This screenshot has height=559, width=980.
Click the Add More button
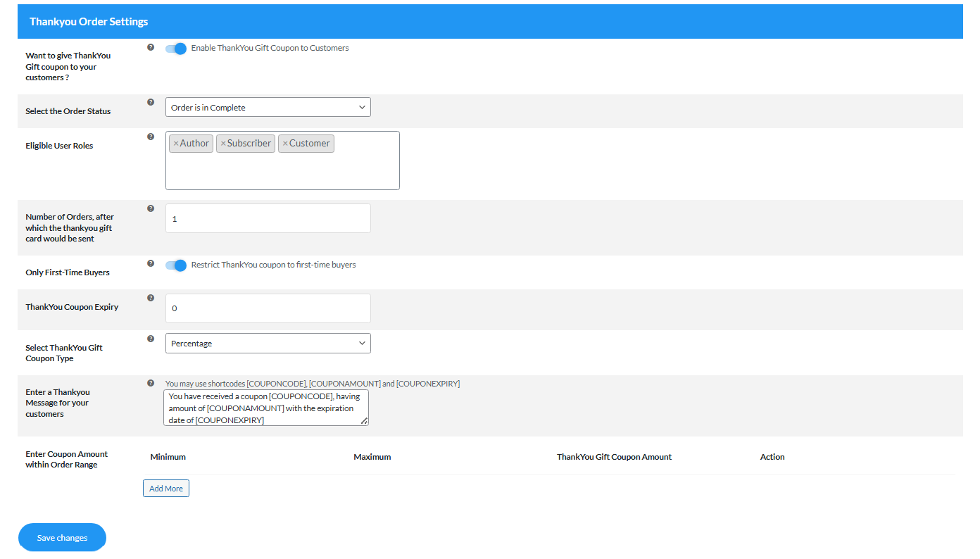(x=166, y=489)
